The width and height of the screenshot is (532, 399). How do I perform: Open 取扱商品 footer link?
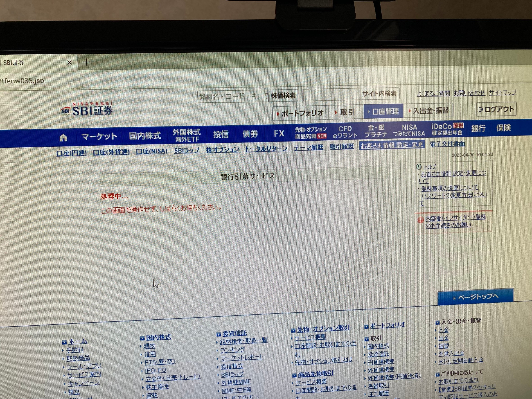pyautogui.click(x=78, y=358)
